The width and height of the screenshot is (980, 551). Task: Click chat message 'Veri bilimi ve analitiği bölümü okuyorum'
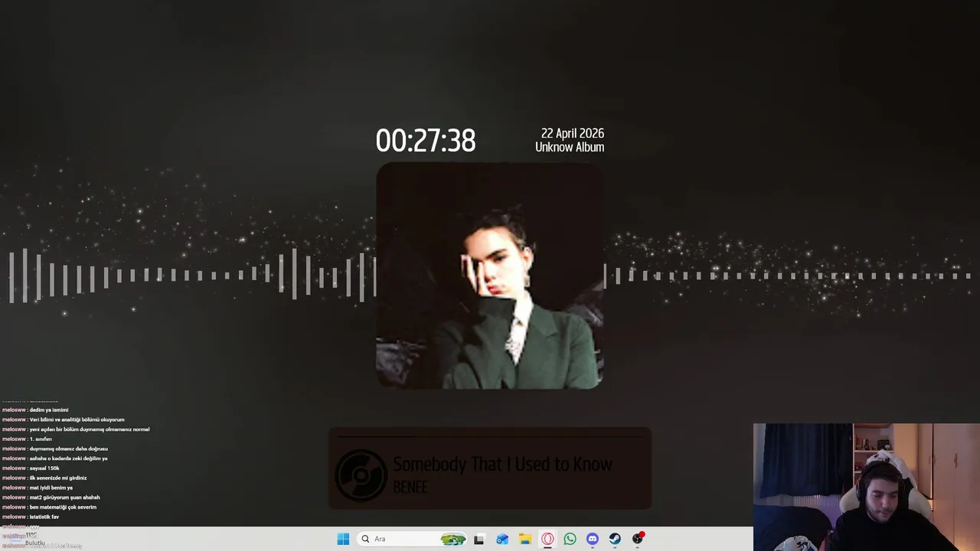coord(77,419)
